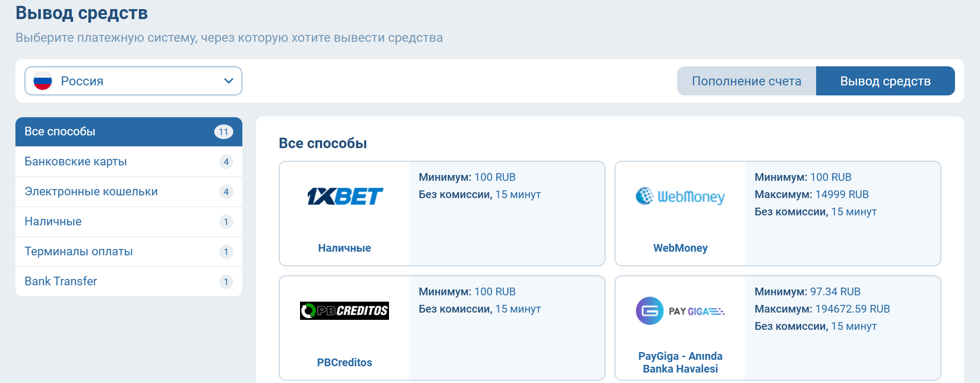Select the PBCreditos payment method card
The height and width of the screenshot is (383, 980).
click(x=442, y=327)
